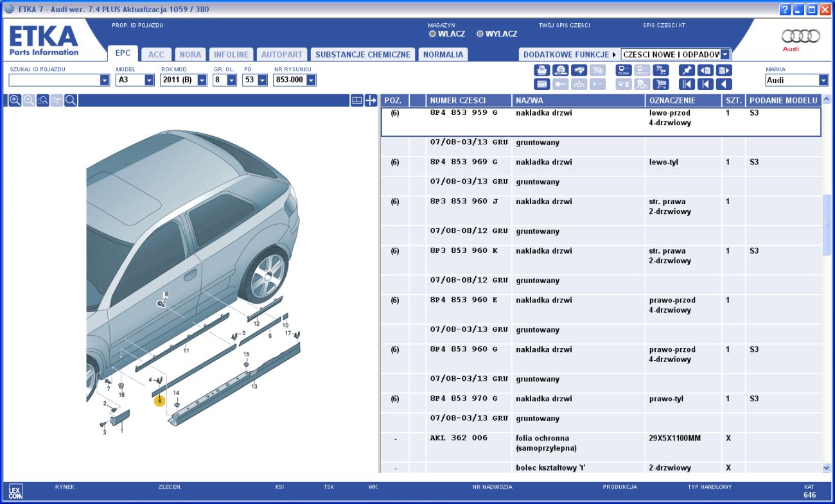Click the NAZWA column header
This screenshot has width=835, height=504.
pyautogui.click(x=578, y=100)
